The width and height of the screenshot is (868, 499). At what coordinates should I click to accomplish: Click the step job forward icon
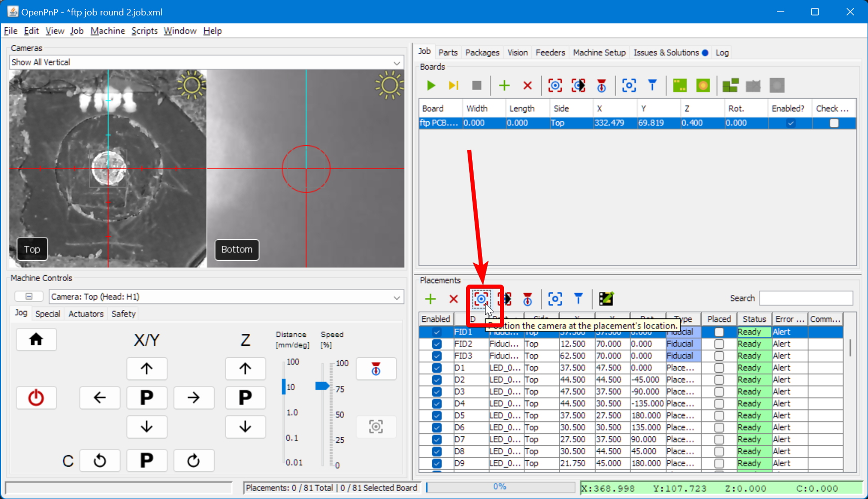click(453, 85)
